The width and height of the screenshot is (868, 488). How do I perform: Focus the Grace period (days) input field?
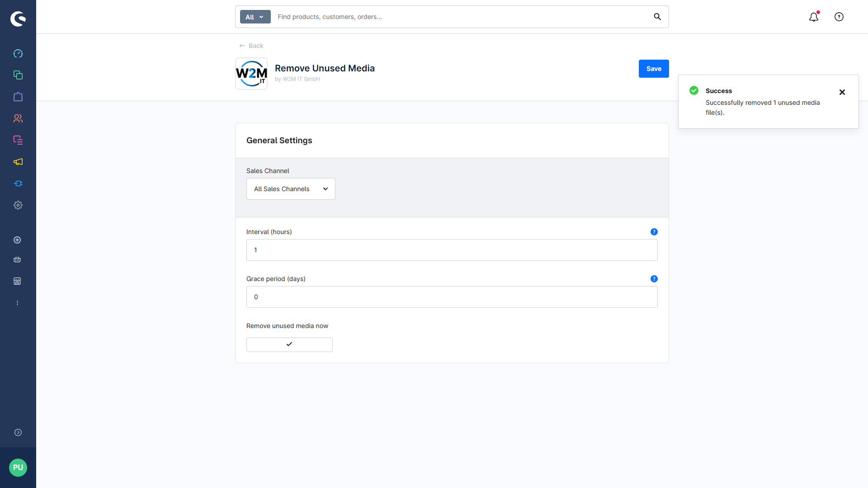(x=452, y=297)
